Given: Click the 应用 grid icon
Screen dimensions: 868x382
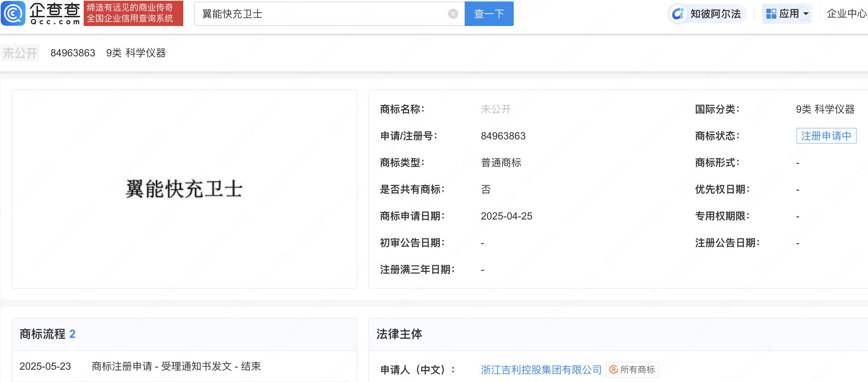Looking at the screenshot, I should [771, 14].
